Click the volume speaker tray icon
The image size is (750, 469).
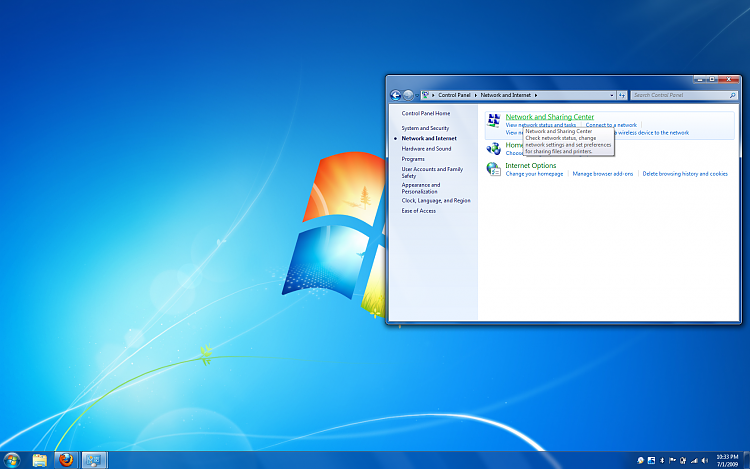[x=705, y=460]
